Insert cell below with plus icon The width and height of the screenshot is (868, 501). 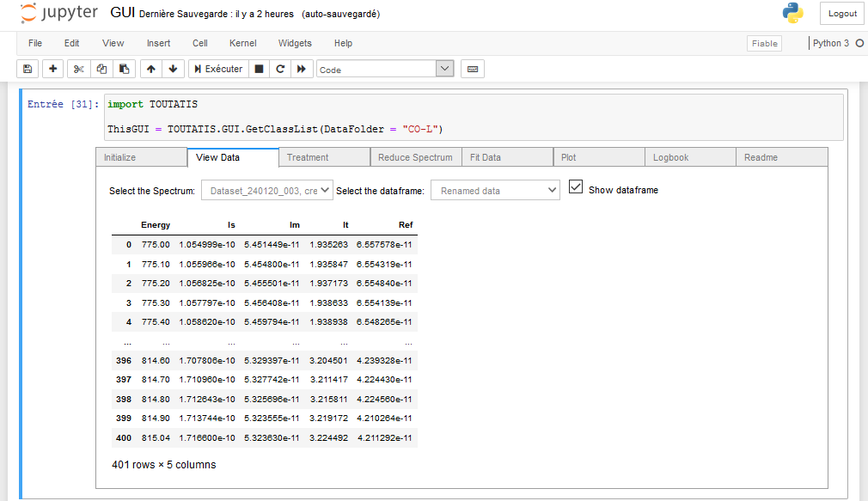[x=52, y=70]
